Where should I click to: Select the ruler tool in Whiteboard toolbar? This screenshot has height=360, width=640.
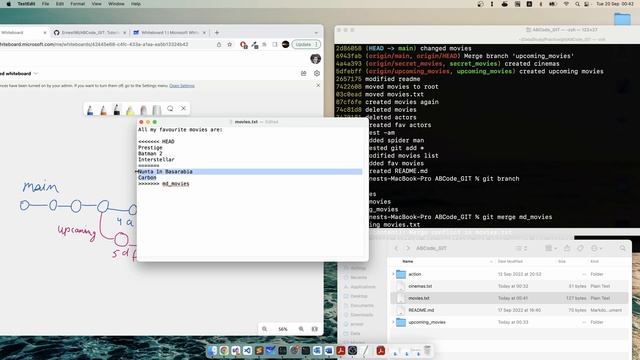(x=157, y=110)
